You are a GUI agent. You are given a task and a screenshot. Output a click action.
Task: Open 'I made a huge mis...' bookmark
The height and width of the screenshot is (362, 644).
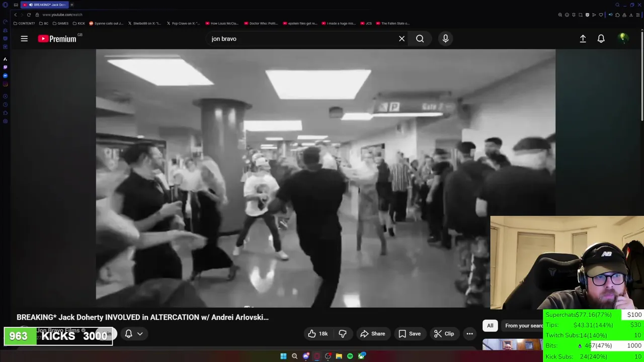click(x=338, y=23)
